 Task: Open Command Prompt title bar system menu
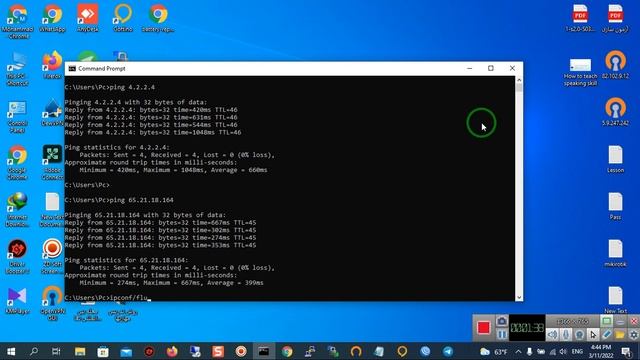pyautogui.click(x=72, y=69)
